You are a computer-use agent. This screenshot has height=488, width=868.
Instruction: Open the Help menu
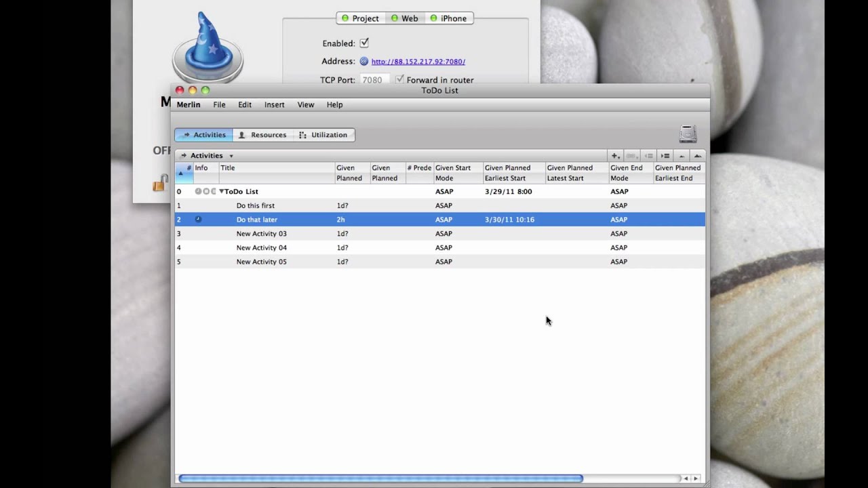335,104
